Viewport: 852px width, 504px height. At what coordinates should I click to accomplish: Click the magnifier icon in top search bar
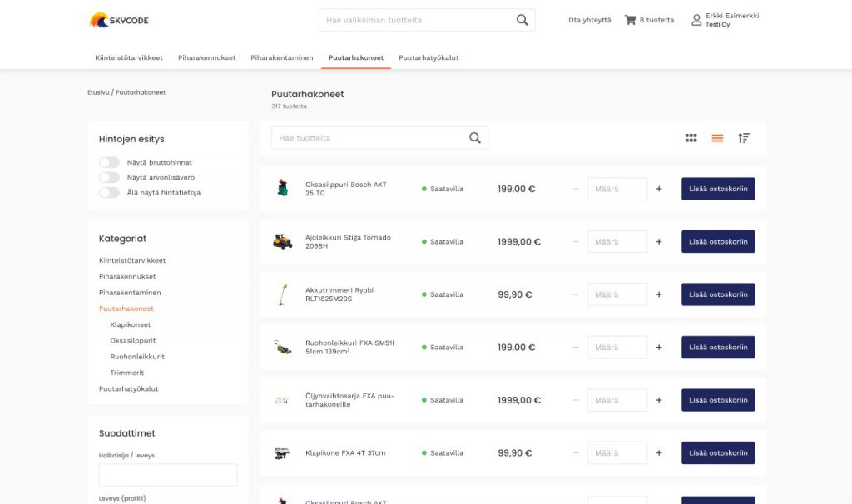point(522,20)
